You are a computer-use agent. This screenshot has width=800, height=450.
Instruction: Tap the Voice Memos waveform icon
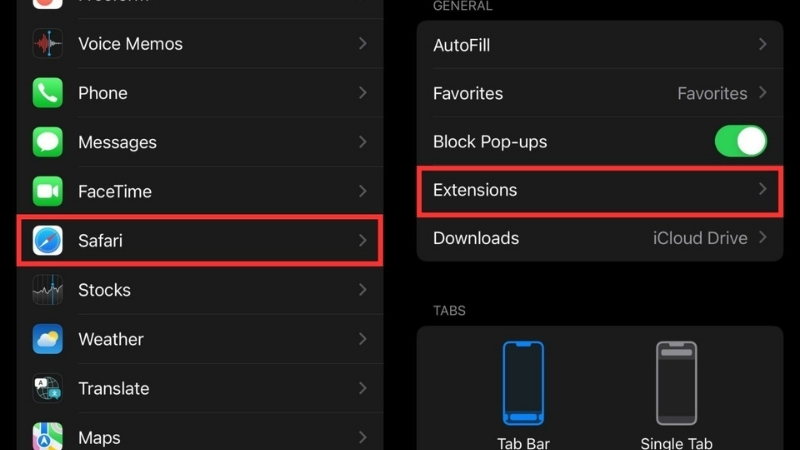47,44
